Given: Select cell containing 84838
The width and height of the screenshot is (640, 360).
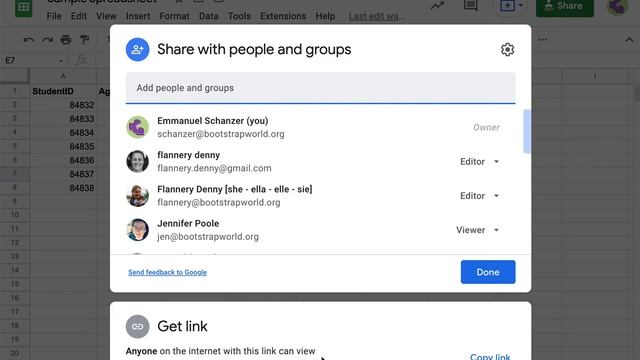Looking at the screenshot, I should tap(63, 188).
